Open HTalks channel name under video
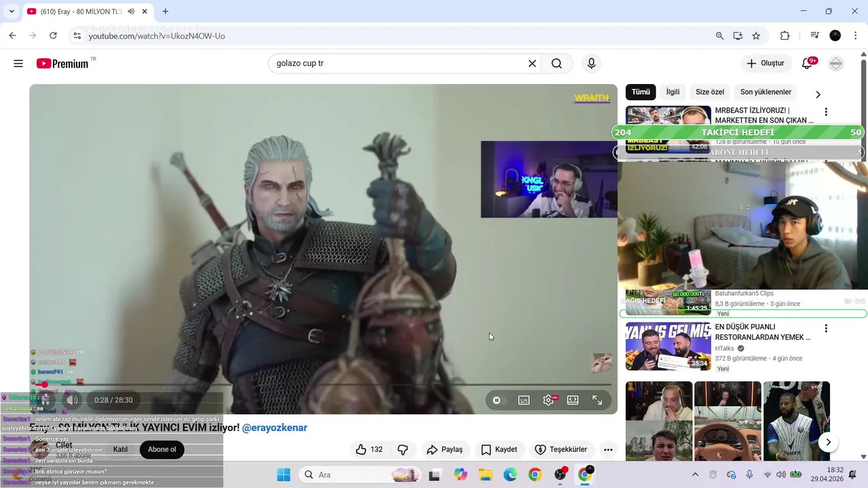This screenshot has height=488, width=868. [725, 348]
